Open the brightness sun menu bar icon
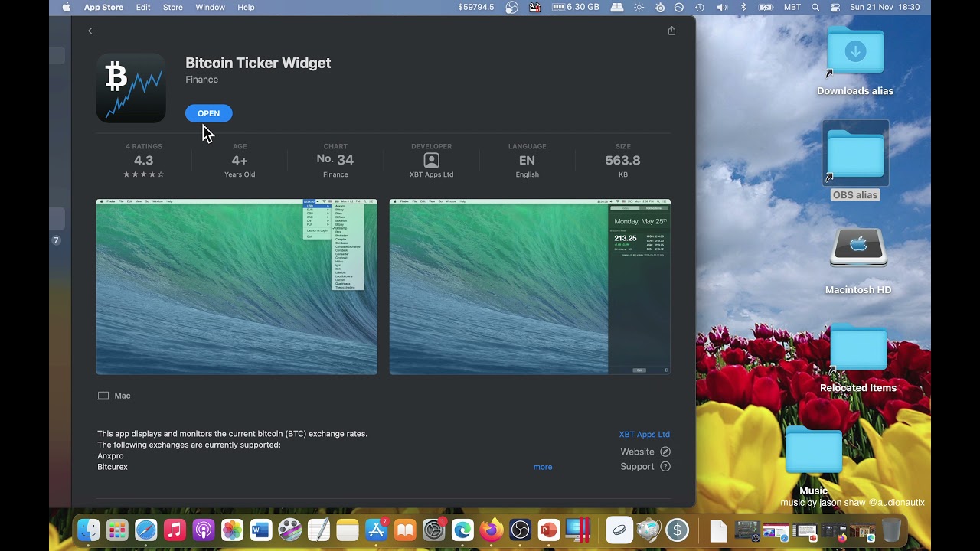980x551 pixels. [x=639, y=7]
